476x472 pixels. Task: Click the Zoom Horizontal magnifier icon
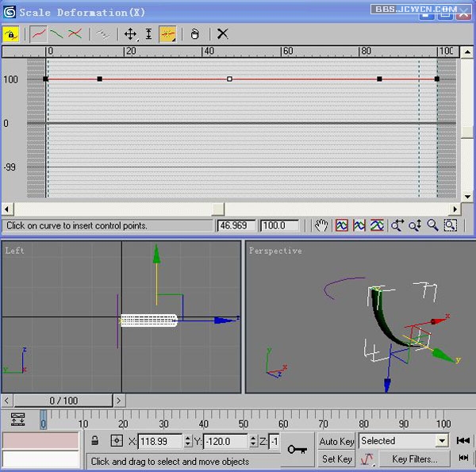pyautogui.click(x=397, y=225)
